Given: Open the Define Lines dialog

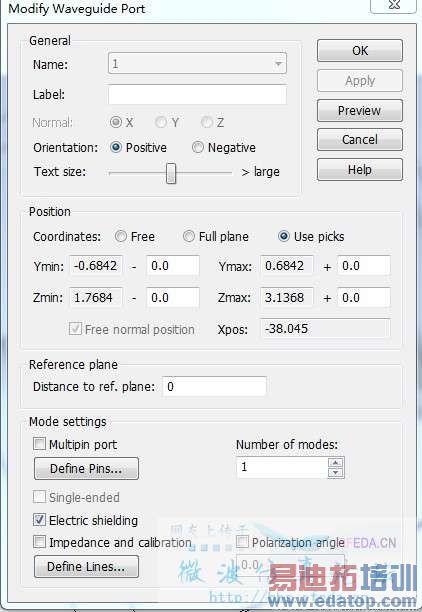Looking at the screenshot, I should (x=86, y=566).
